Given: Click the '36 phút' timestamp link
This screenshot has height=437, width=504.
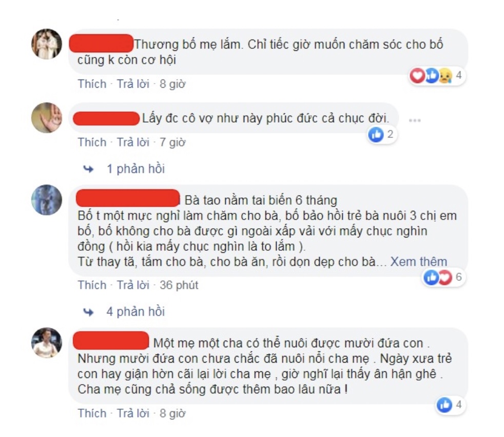Looking at the screenshot, I should tap(179, 285).
